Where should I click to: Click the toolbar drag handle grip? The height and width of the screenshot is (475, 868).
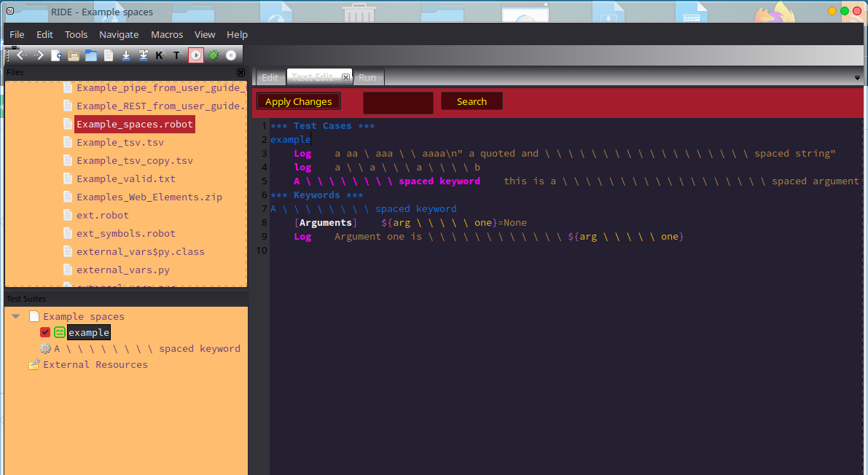tap(8, 55)
